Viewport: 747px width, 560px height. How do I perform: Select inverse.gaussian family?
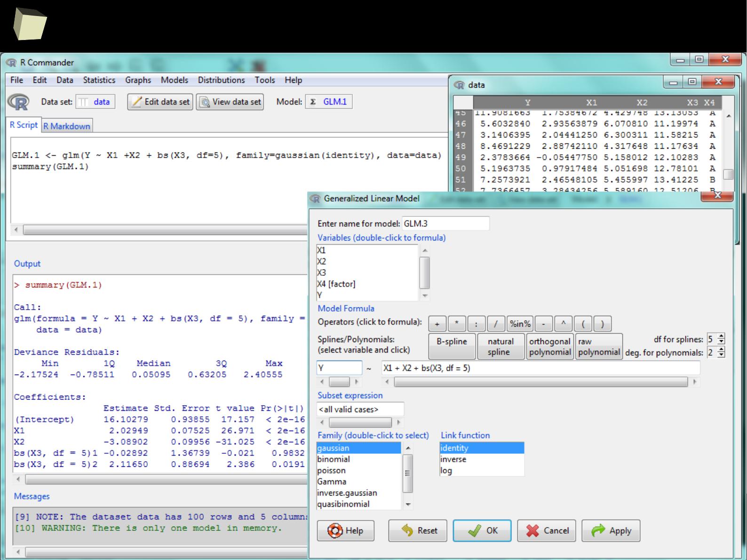[359, 493]
